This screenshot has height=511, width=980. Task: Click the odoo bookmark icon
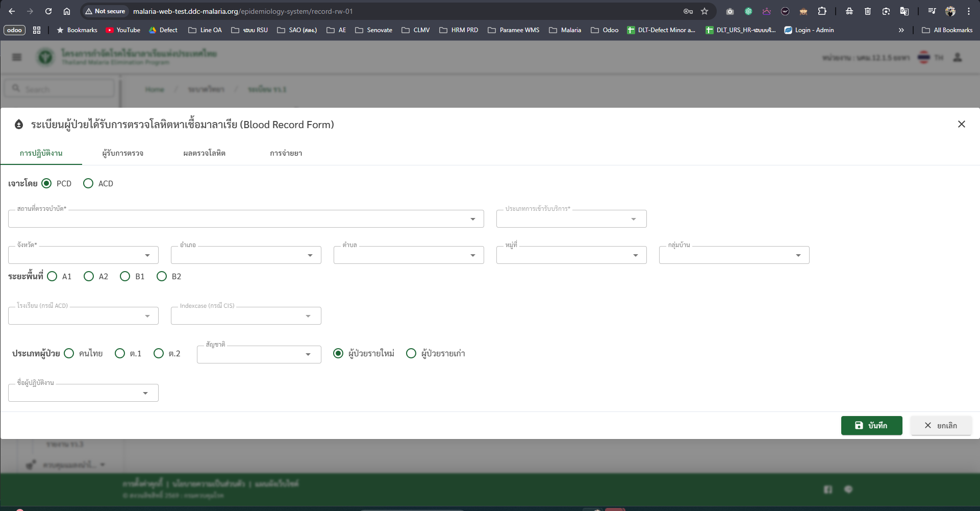14,30
